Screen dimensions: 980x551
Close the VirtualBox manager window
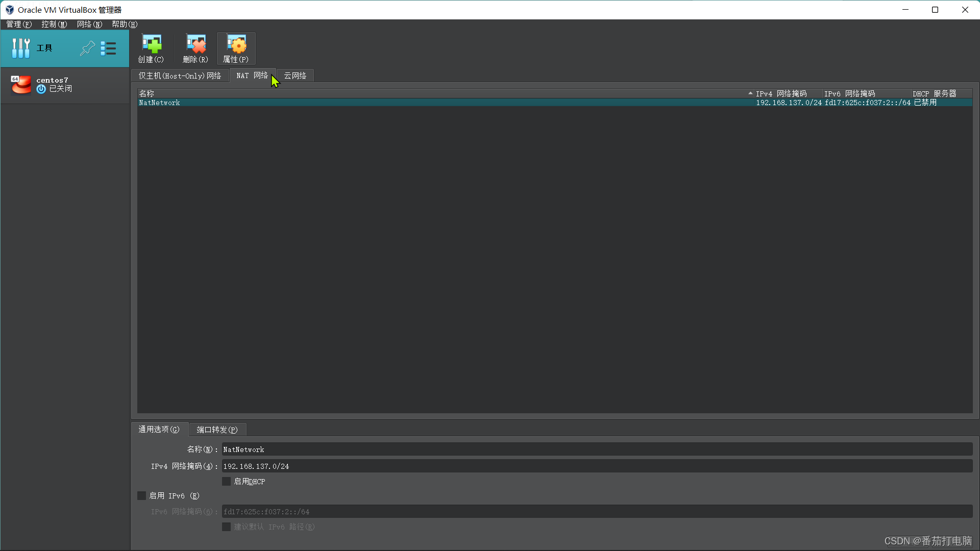[x=965, y=10]
